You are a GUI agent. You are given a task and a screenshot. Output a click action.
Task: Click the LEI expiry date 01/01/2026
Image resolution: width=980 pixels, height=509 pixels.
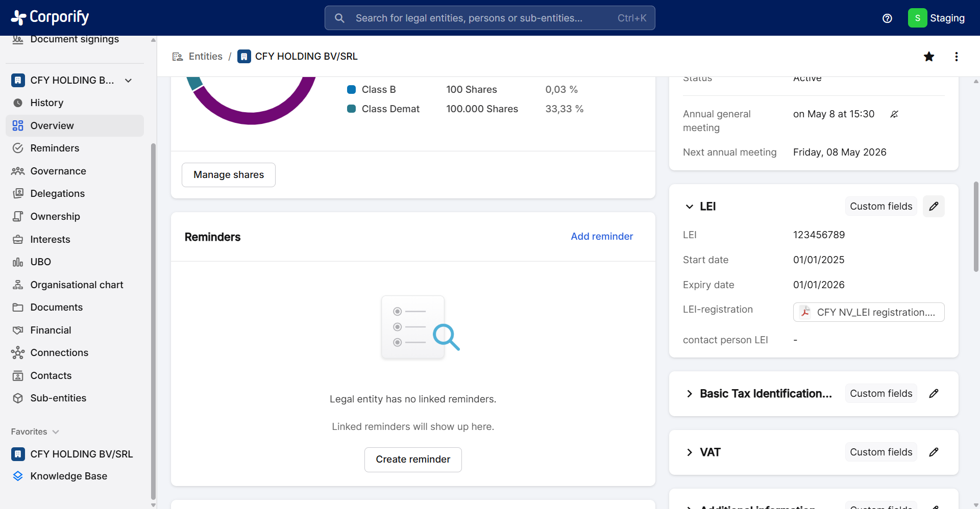[819, 285]
